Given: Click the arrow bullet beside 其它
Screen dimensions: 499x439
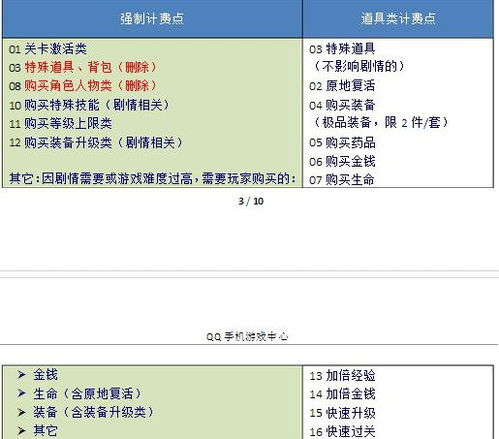Looking at the screenshot, I should pyautogui.click(x=22, y=431).
